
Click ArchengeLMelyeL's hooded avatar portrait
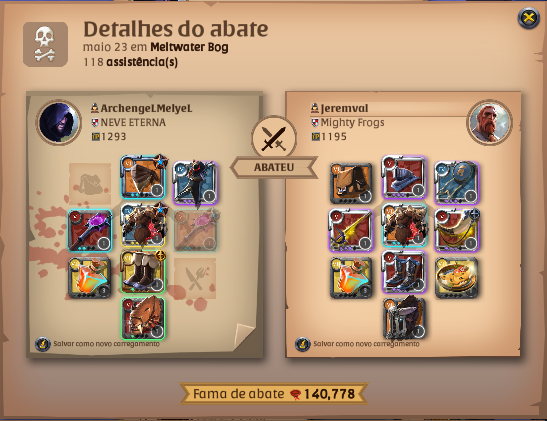point(59,122)
